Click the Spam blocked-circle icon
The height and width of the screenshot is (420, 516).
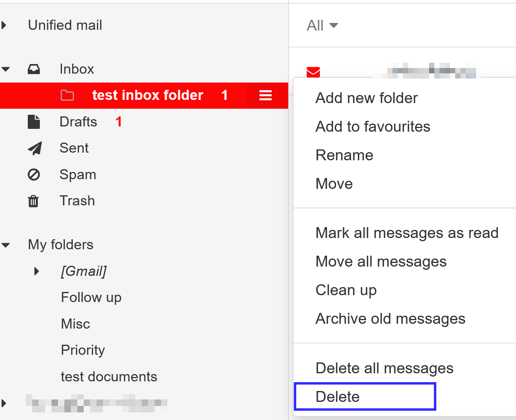pyautogui.click(x=34, y=175)
